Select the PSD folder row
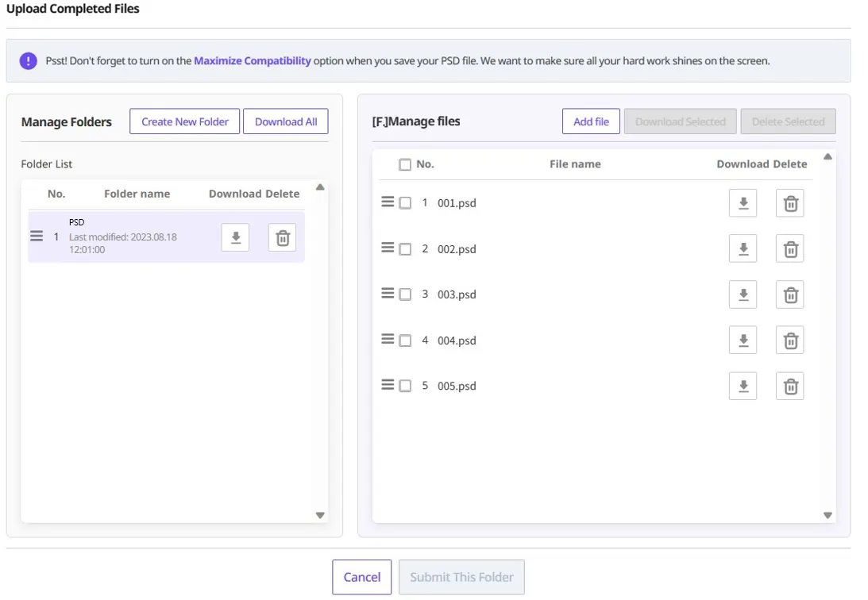This screenshot has width=868, height=600. (x=135, y=237)
